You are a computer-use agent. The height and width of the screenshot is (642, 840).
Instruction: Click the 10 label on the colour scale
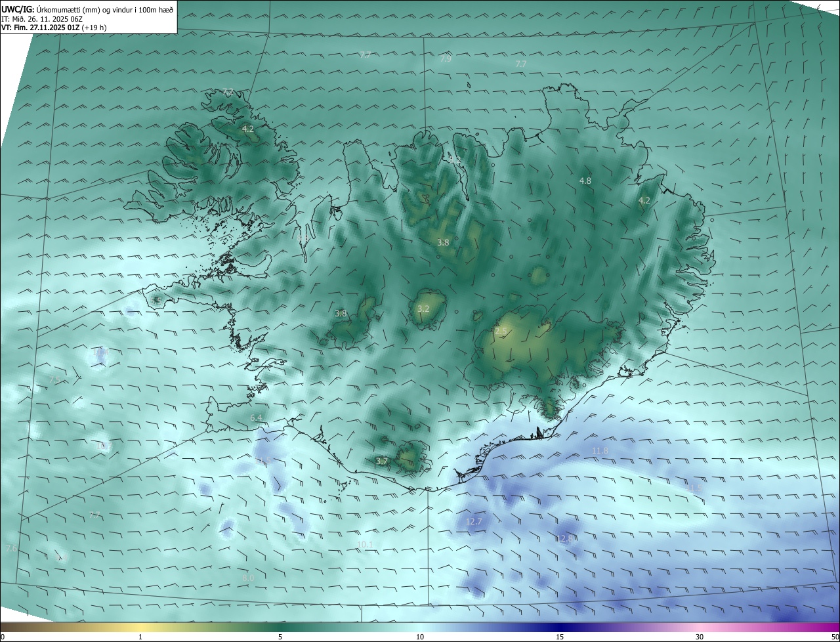(420, 637)
